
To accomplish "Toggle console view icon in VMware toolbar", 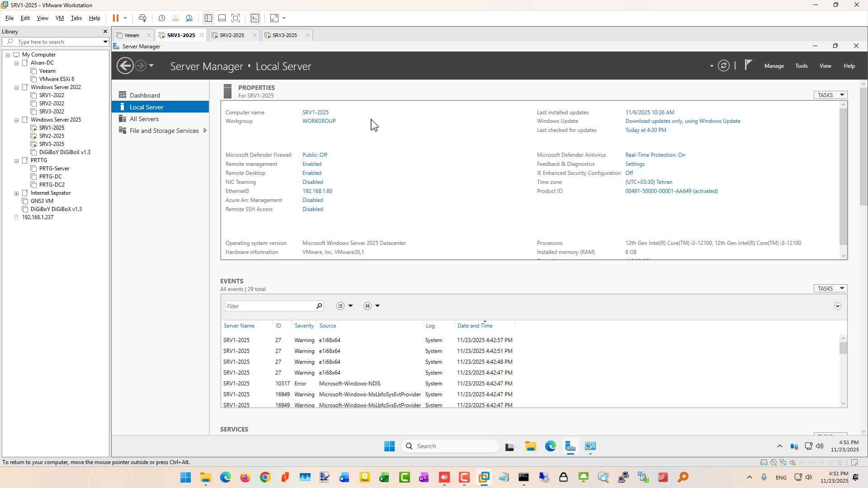I will (255, 18).
